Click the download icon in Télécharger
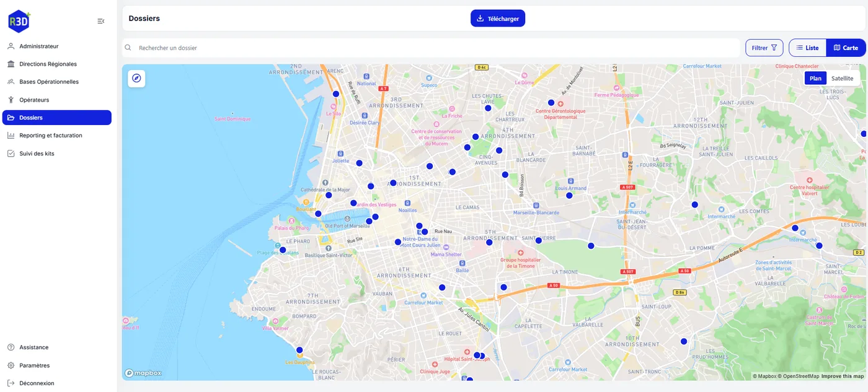The height and width of the screenshot is (392, 868). (x=480, y=19)
